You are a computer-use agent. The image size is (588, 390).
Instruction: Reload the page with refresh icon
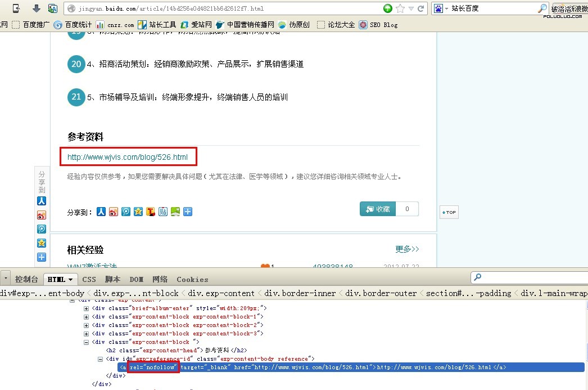pyautogui.click(x=420, y=8)
